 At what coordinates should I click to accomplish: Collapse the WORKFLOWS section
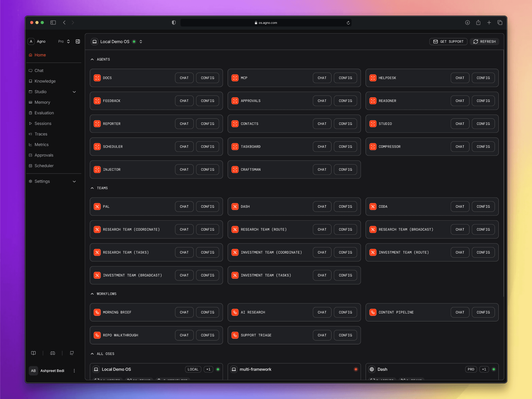(92, 294)
